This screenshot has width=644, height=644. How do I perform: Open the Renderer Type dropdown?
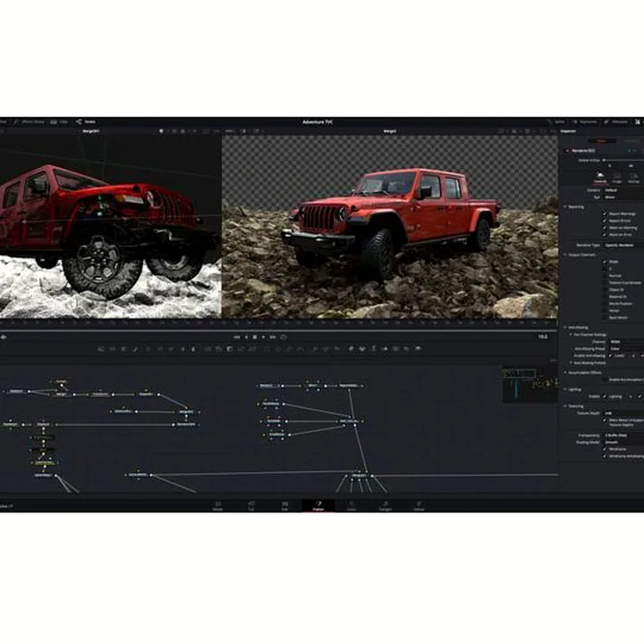[623, 245]
